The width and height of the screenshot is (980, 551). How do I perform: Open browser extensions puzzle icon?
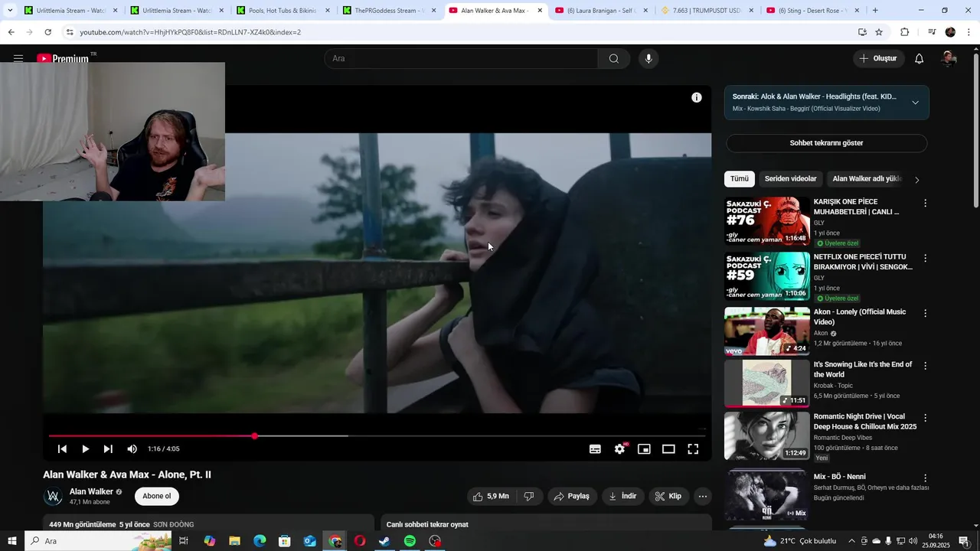click(x=904, y=32)
